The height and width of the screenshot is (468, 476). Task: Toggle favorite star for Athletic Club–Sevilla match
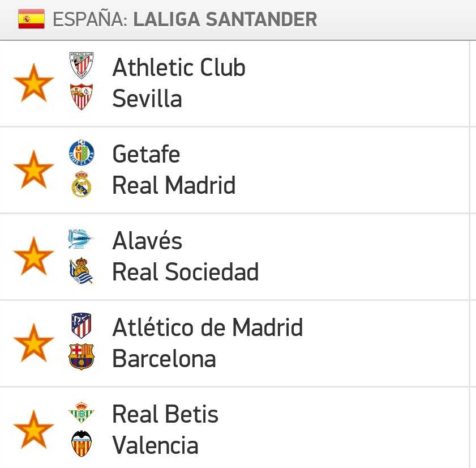[33, 83]
